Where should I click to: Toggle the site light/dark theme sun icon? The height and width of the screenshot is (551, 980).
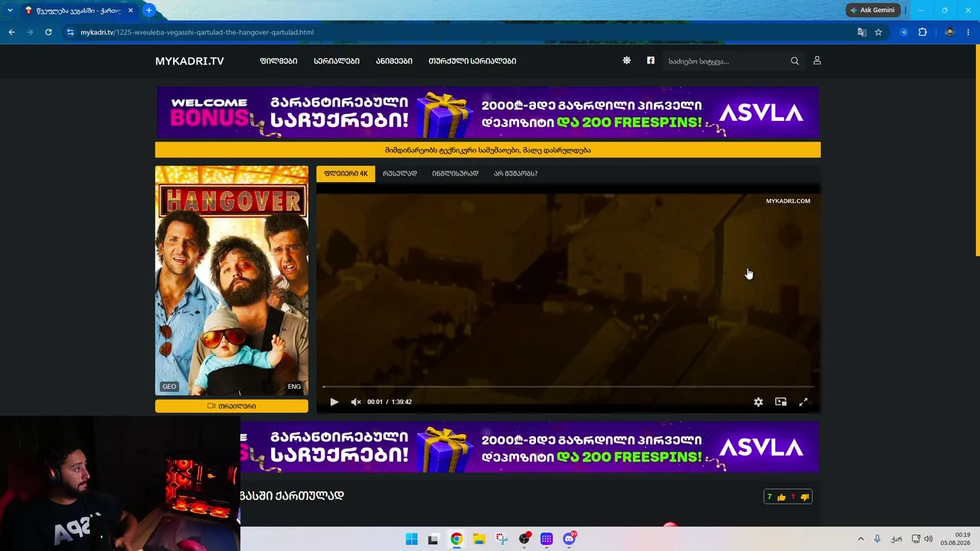(x=626, y=60)
